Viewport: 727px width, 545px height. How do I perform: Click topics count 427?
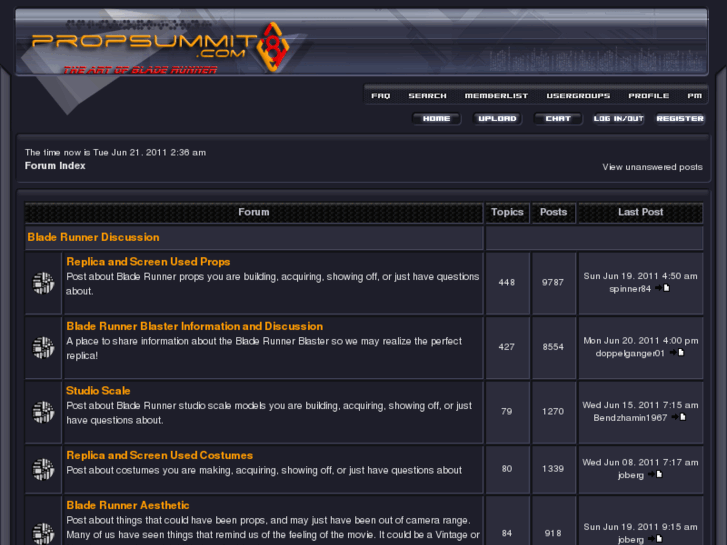(x=507, y=346)
